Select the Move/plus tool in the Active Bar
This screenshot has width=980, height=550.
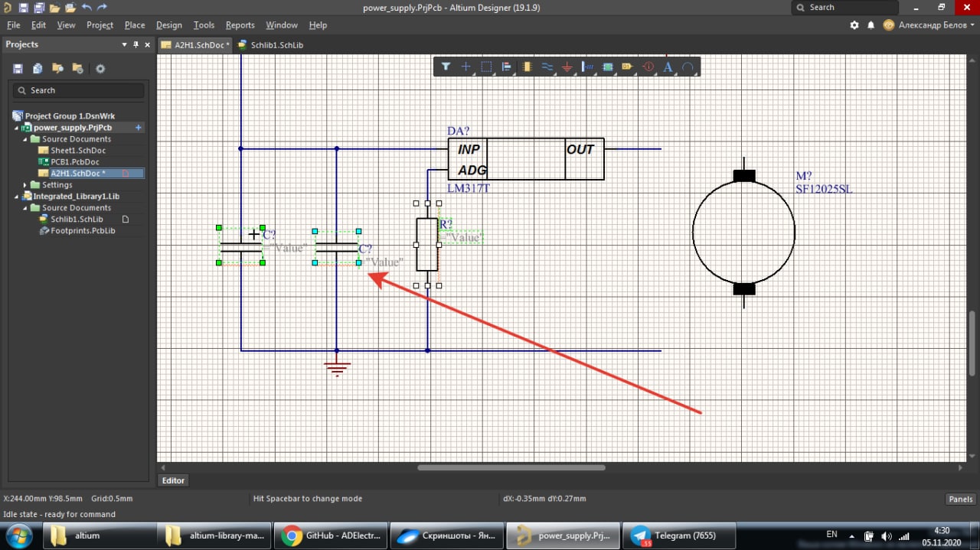pyautogui.click(x=465, y=67)
